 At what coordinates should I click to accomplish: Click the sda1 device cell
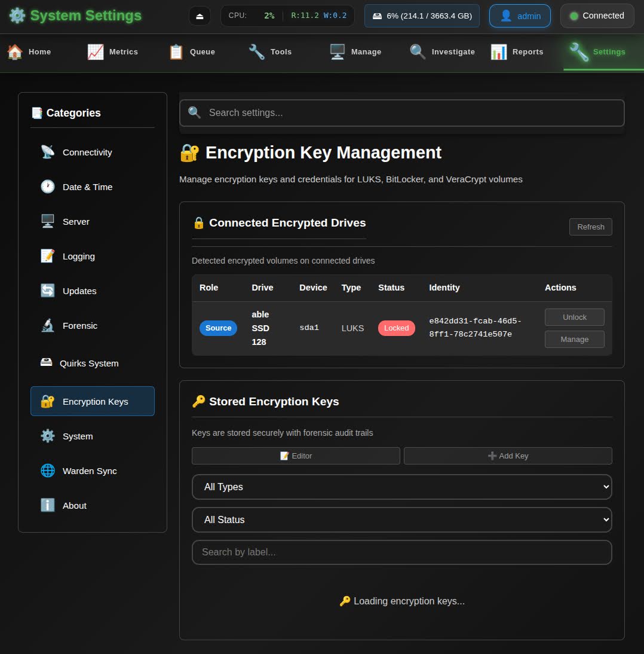(x=309, y=328)
